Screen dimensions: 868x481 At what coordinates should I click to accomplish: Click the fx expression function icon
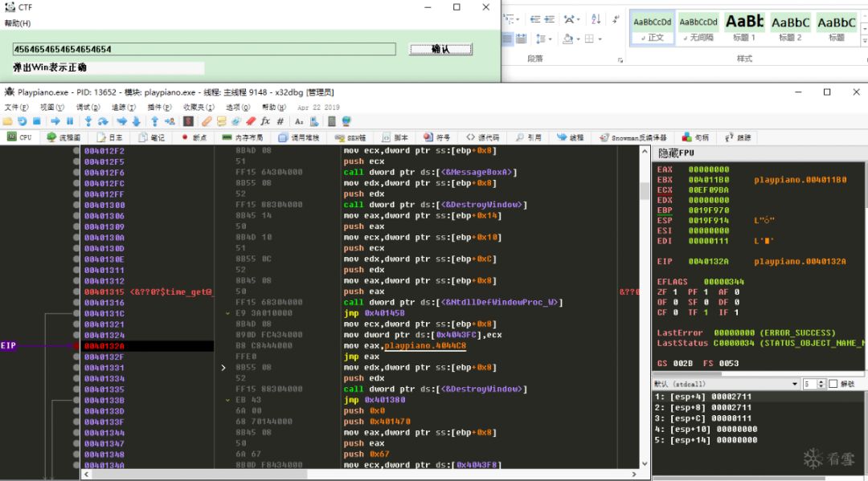point(265,121)
